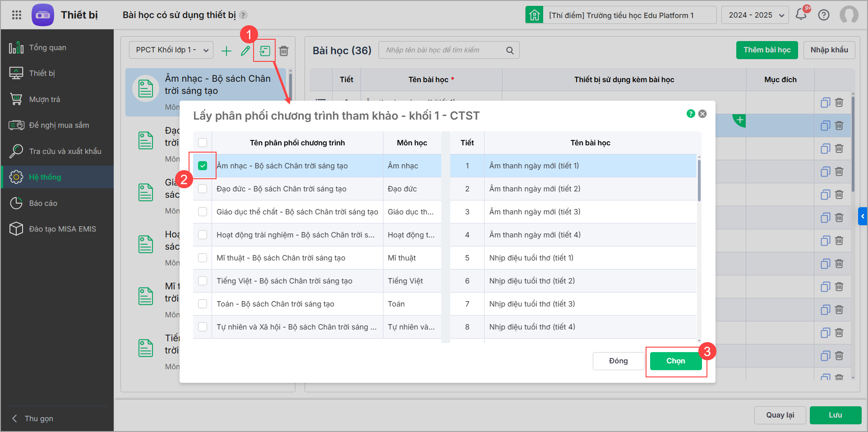Select lesson Âm thanh ngày mới (tiết 1)
The height and width of the screenshot is (432, 868).
574,166
